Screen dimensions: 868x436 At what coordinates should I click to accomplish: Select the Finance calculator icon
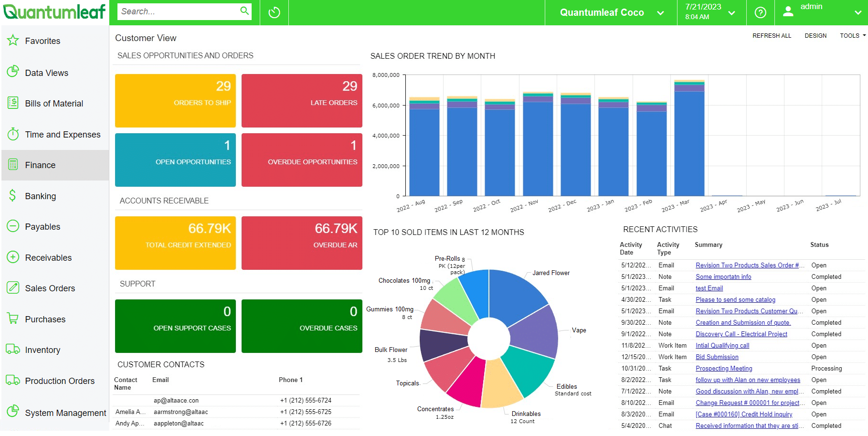13,165
